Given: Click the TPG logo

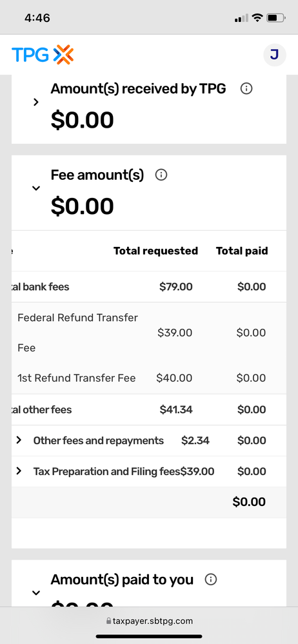Looking at the screenshot, I should click(x=43, y=55).
